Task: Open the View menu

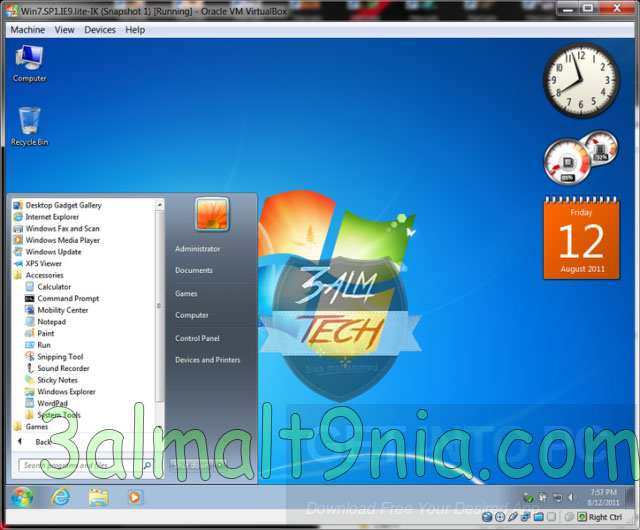Action: [64, 30]
